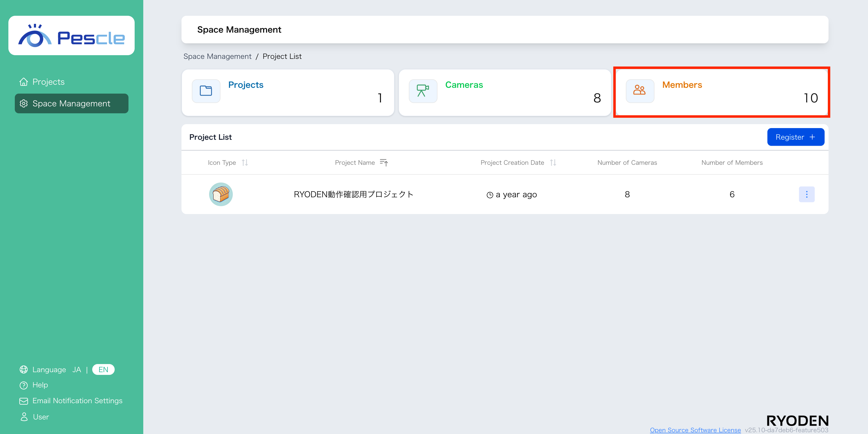This screenshot has height=434, width=868.
Task: Open Email Notification Settings
Action: [77, 401]
